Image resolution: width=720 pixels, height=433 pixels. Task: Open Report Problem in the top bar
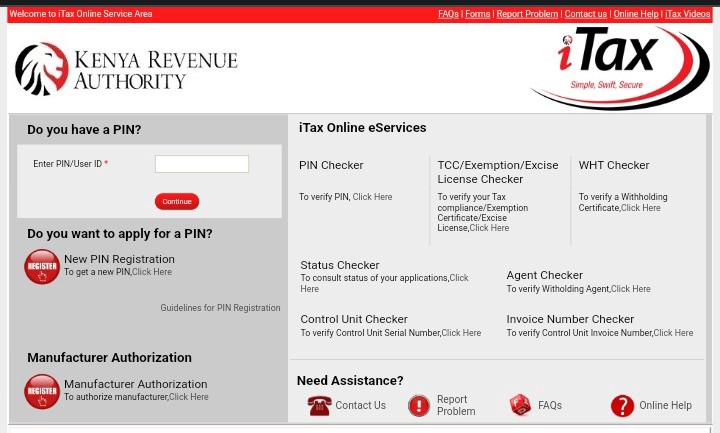pos(527,14)
